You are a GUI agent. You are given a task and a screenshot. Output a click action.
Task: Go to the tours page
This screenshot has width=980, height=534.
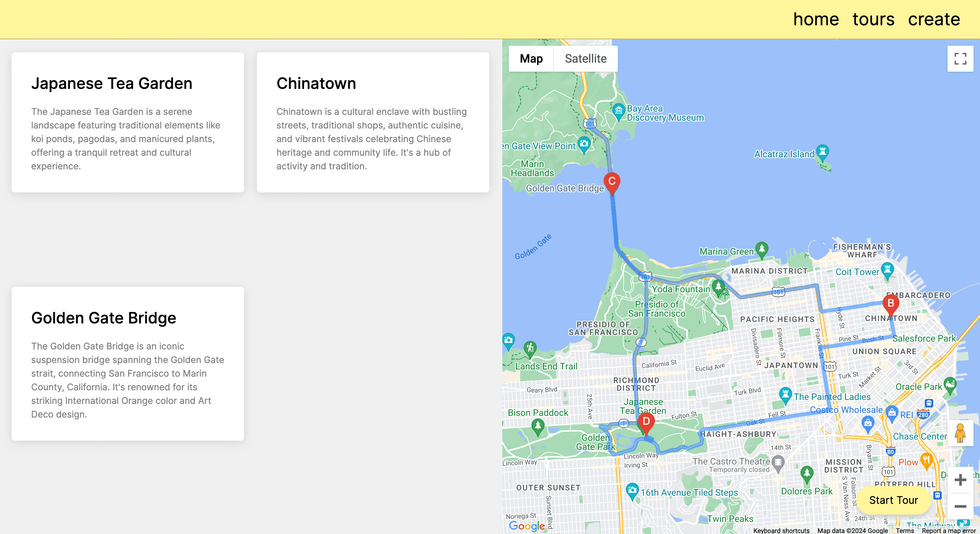[x=873, y=19]
